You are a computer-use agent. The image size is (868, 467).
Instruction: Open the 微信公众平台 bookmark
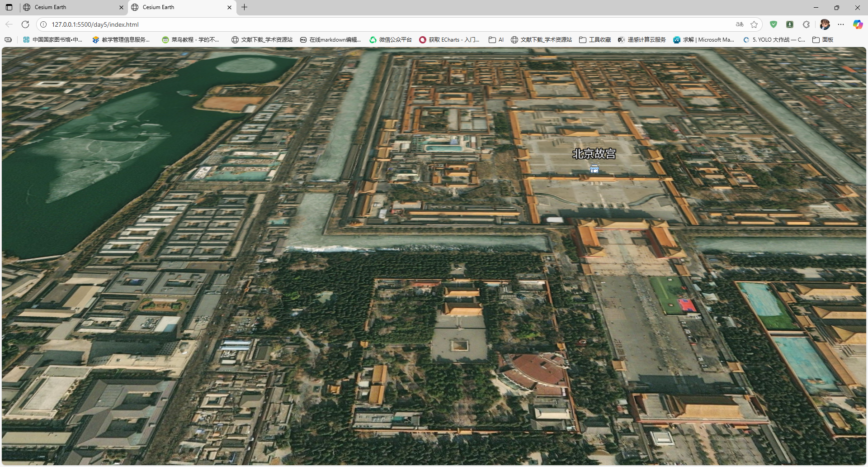pos(391,40)
